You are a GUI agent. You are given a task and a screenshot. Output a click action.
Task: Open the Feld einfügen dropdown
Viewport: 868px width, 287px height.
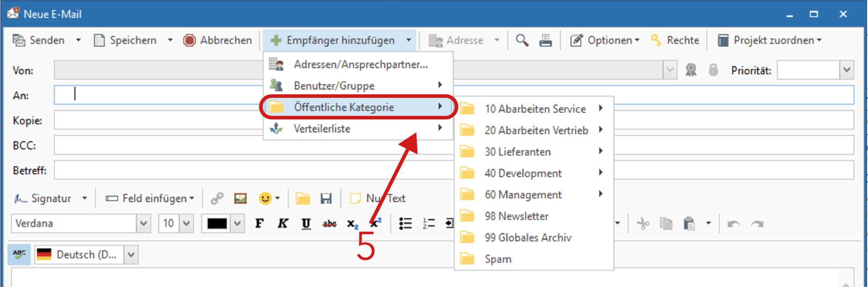(x=150, y=198)
